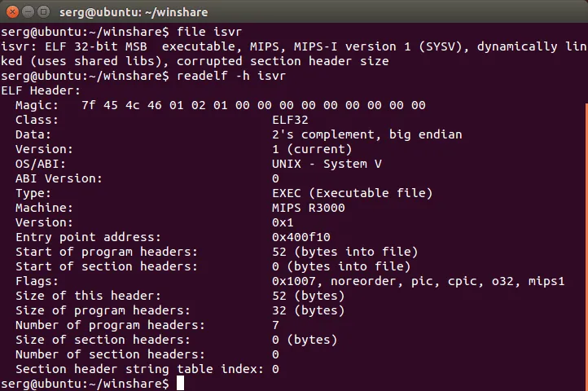Click the 'Number of program headers' value 7
588x391 pixels.
276,325
